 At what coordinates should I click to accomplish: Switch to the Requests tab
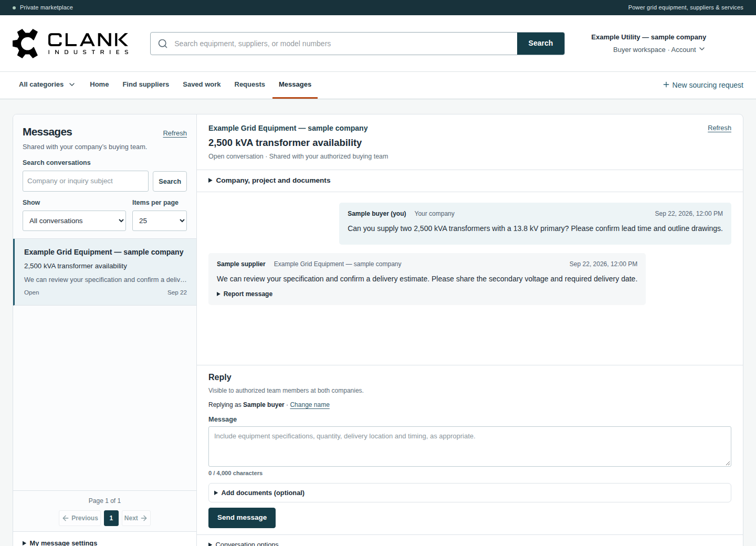[250, 85]
